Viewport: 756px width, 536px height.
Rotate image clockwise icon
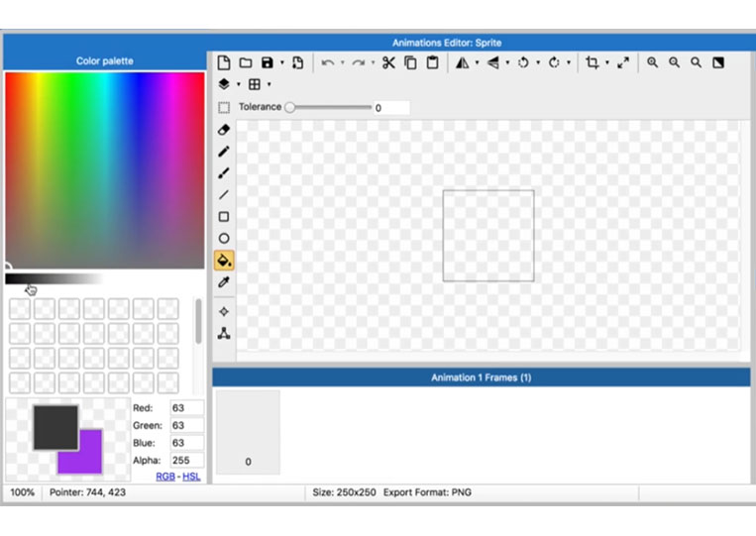click(x=554, y=62)
